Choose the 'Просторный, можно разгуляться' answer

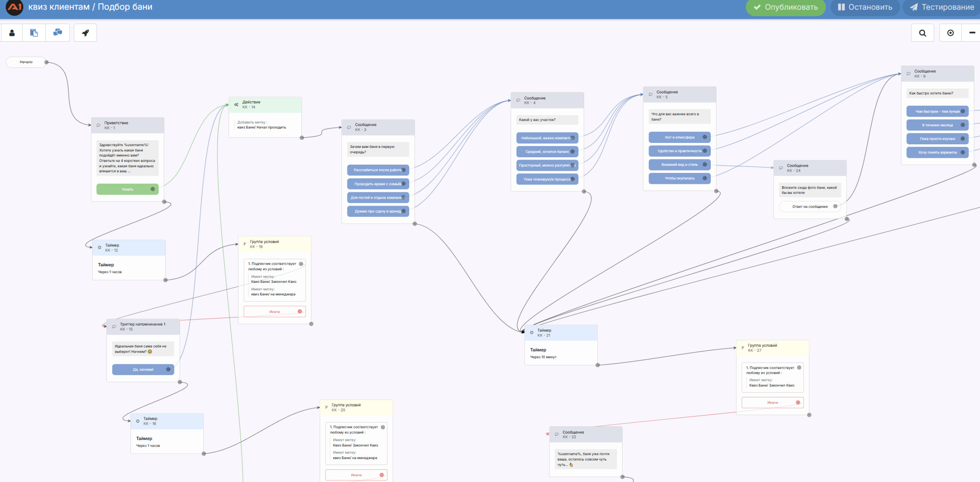(547, 166)
